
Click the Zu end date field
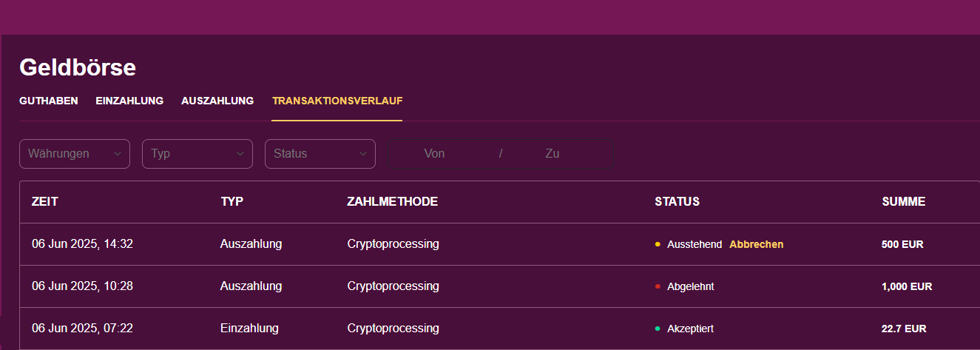[x=552, y=154]
